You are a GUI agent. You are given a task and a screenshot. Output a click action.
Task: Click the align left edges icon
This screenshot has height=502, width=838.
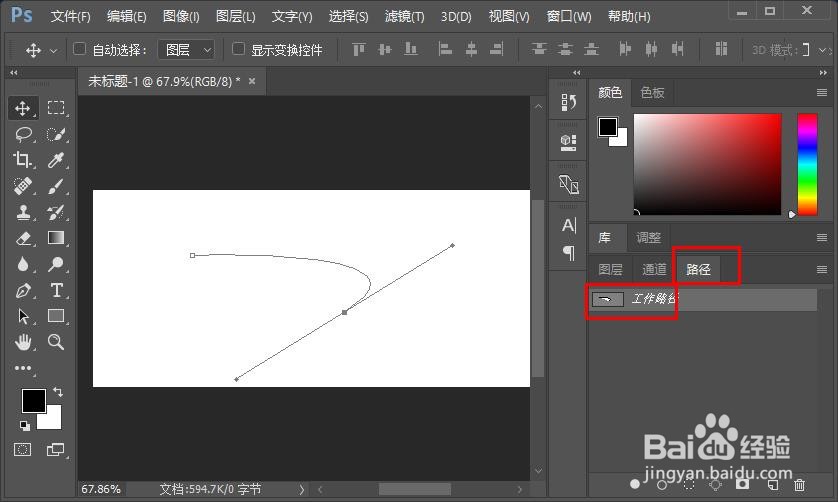click(445, 50)
